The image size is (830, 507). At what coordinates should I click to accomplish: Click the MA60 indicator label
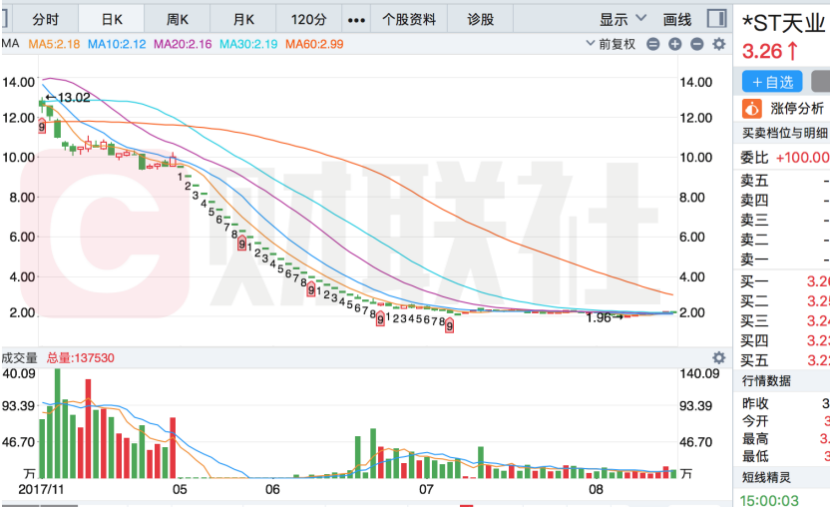coord(316,44)
